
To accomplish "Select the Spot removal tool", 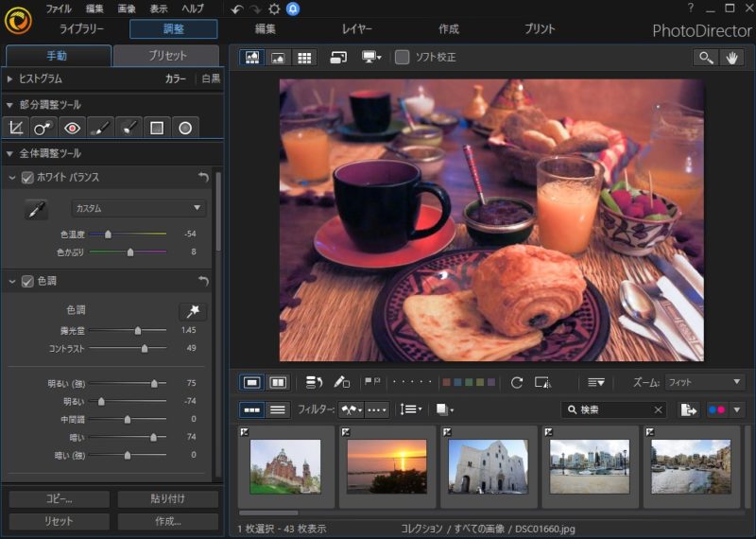I will [43, 128].
